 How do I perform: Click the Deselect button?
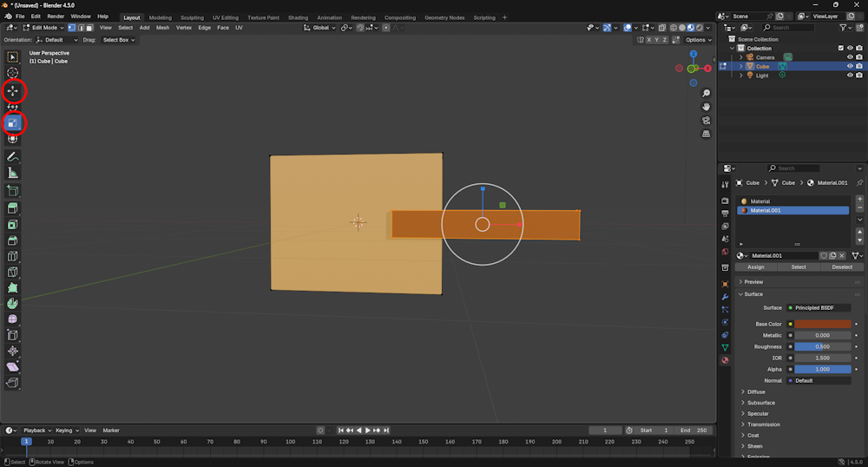(842, 267)
